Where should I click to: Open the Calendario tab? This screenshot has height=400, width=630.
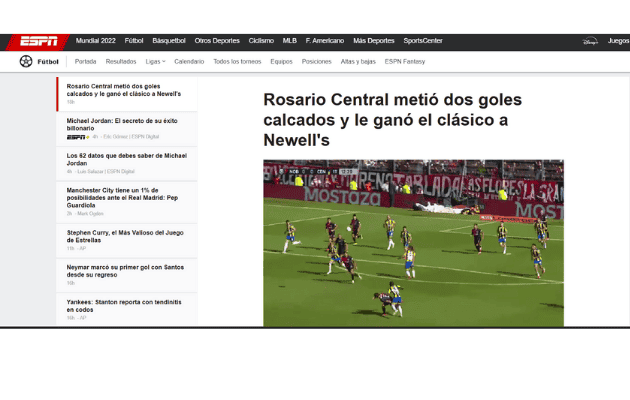[x=189, y=61]
